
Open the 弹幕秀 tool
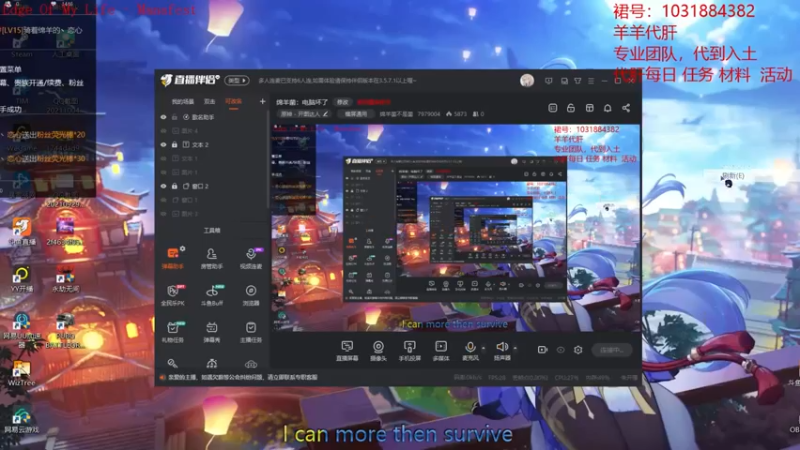pos(211,332)
